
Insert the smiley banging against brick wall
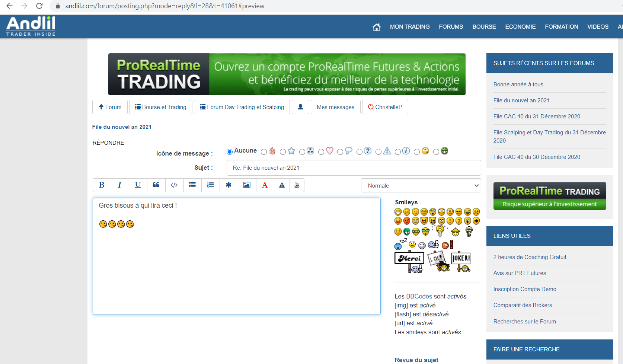pos(447,245)
